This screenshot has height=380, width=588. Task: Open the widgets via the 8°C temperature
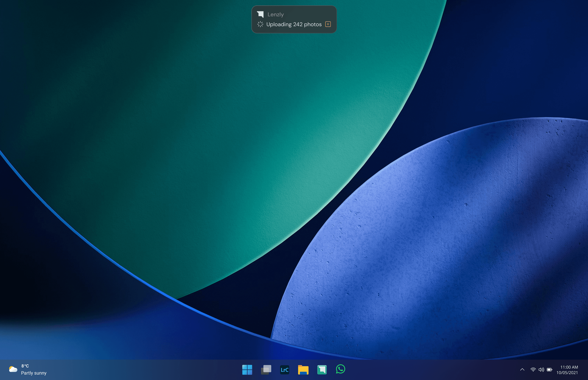point(25,366)
